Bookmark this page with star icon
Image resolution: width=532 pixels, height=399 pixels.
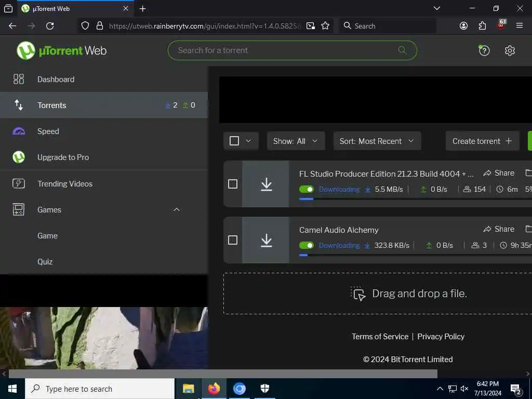tap(325, 26)
